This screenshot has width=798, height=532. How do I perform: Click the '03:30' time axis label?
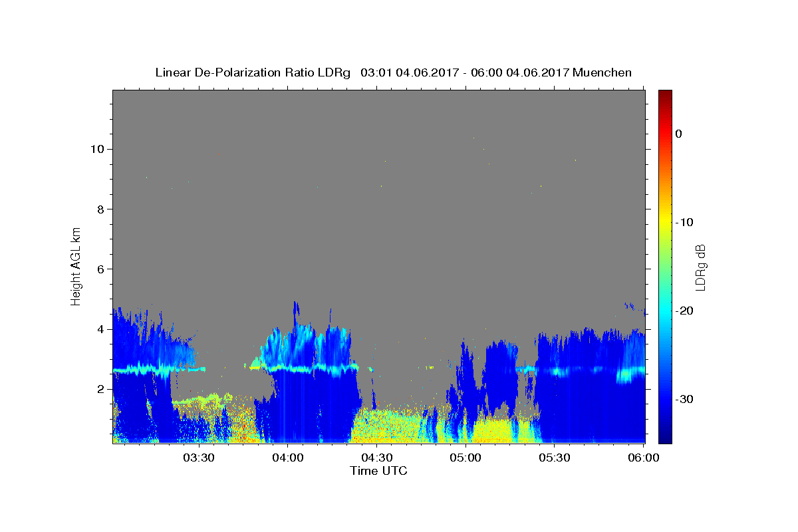point(198,458)
